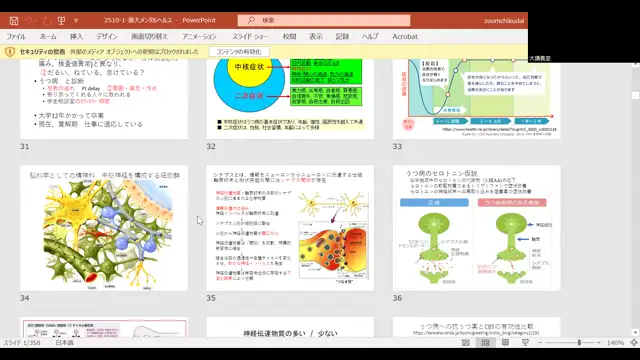The image size is (640, 360).
Task: Click the scroll-down arrow of the slide sorter
Action: click(635, 333)
